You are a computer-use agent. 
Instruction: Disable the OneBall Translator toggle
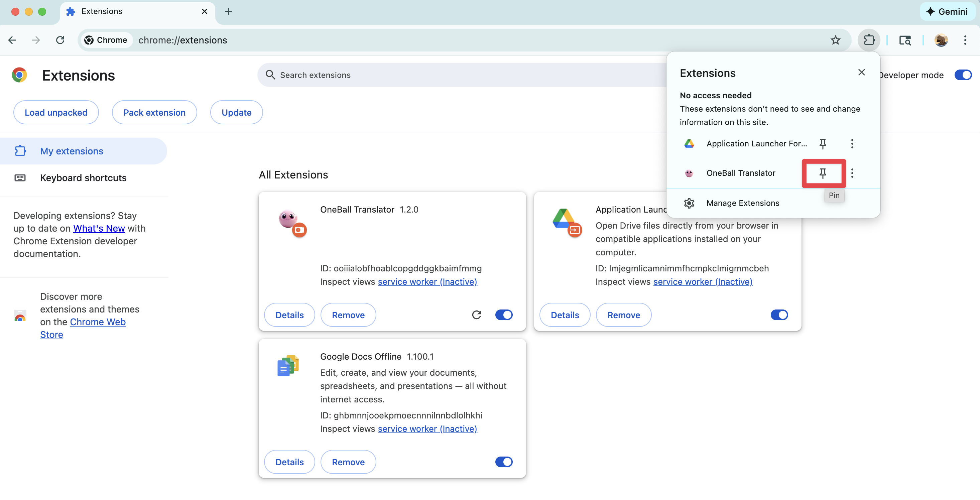point(504,315)
